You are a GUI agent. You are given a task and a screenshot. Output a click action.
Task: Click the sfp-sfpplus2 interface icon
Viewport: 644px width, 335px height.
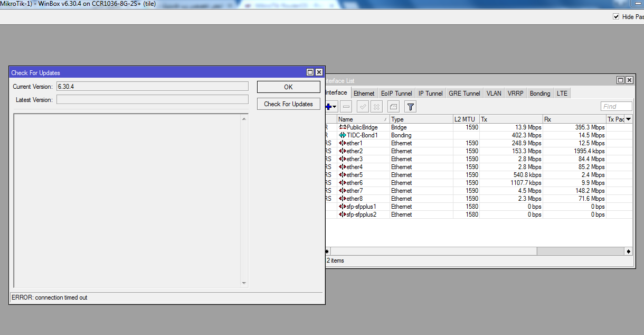pyautogui.click(x=343, y=215)
